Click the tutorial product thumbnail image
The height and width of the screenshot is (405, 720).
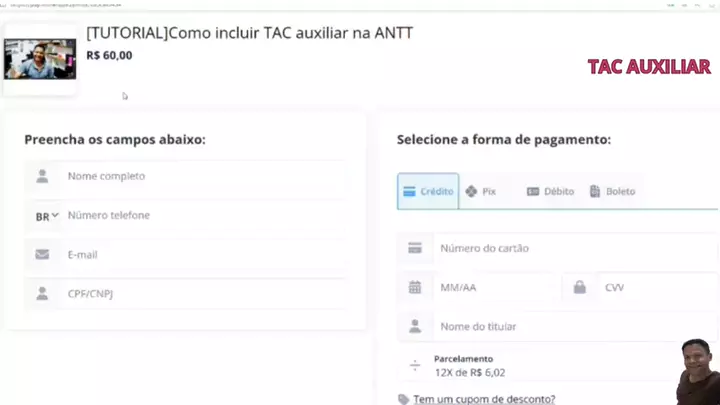40,59
